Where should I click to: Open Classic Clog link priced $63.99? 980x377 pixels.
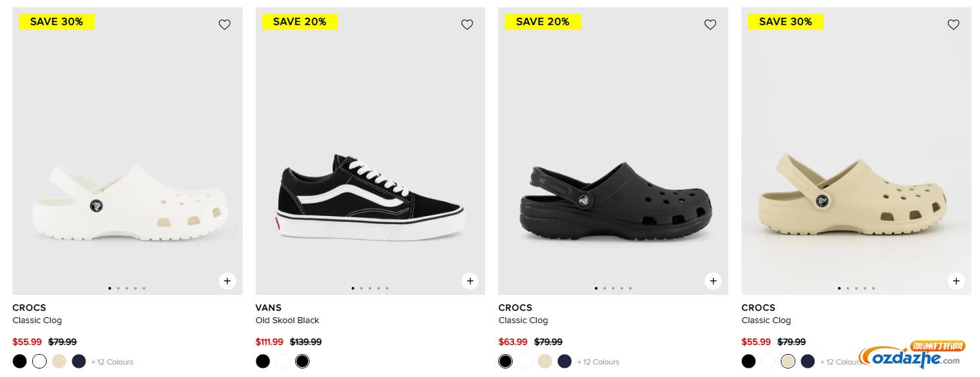point(523,321)
